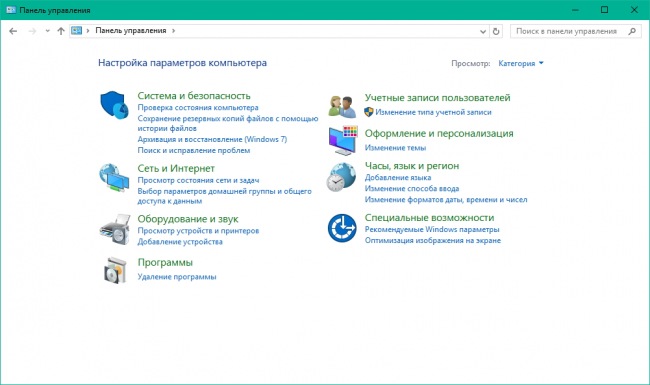The height and width of the screenshot is (385, 650).
Task: Open Специальные возможности category
Action: [x=429, y=218]
